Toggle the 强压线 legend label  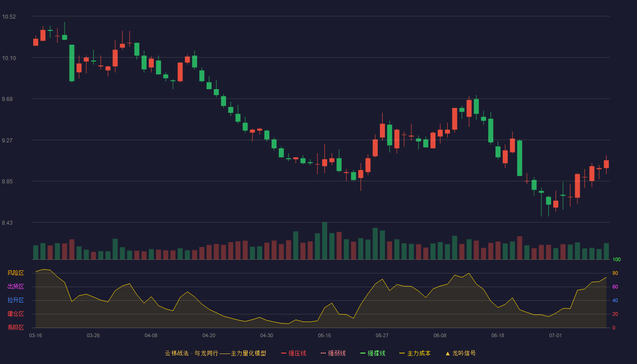pyautogui.click(x=297, y=353)
